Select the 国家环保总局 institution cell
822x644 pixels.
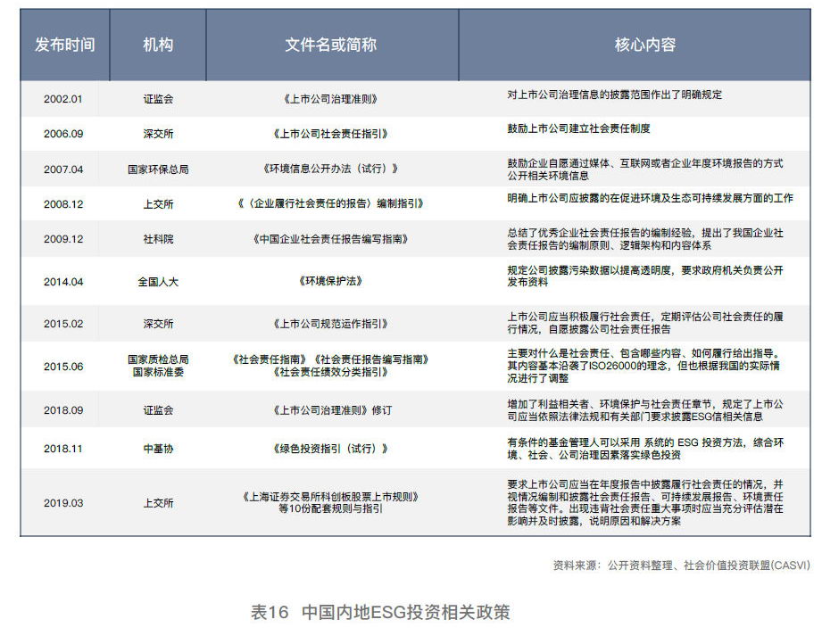point(155,168)
